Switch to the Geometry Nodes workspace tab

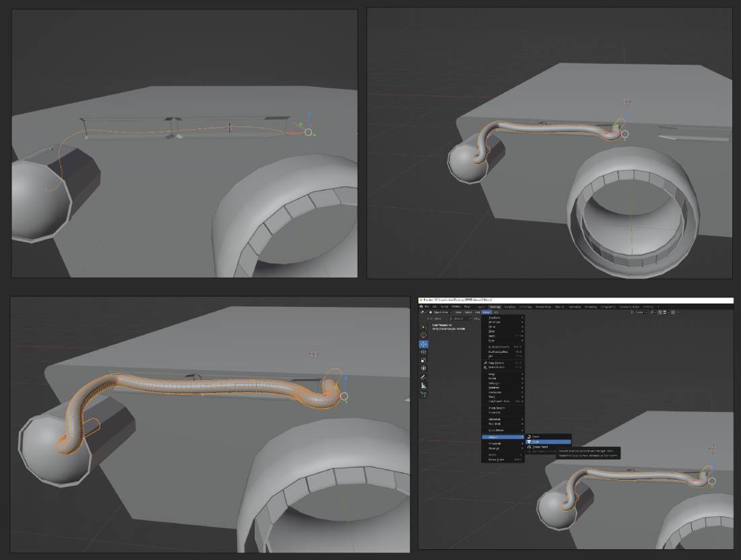629,306
